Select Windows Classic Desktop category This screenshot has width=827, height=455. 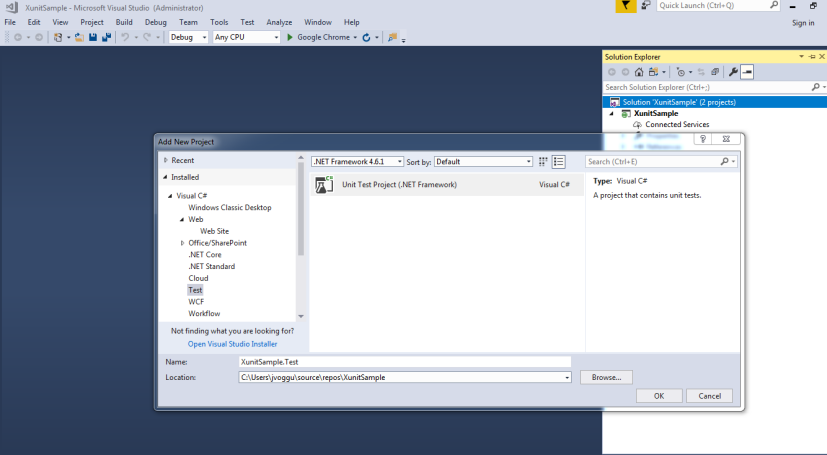(x=230, y=208)
